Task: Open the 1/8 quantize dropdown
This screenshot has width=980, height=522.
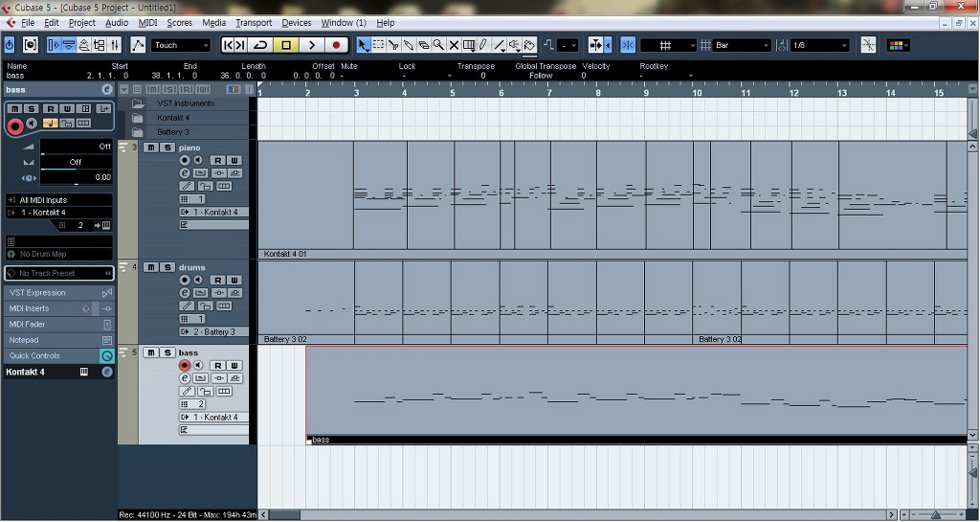Action: 820,45
